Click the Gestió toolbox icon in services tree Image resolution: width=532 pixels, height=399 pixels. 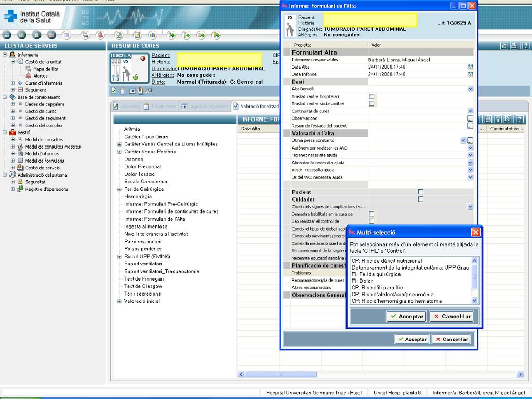click(12, 132)
